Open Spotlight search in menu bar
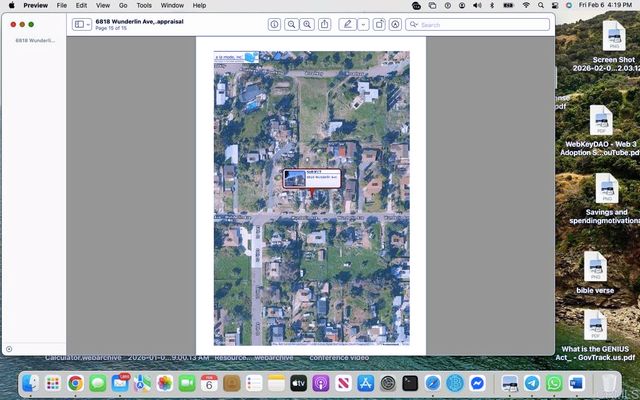 pos(541,5)
